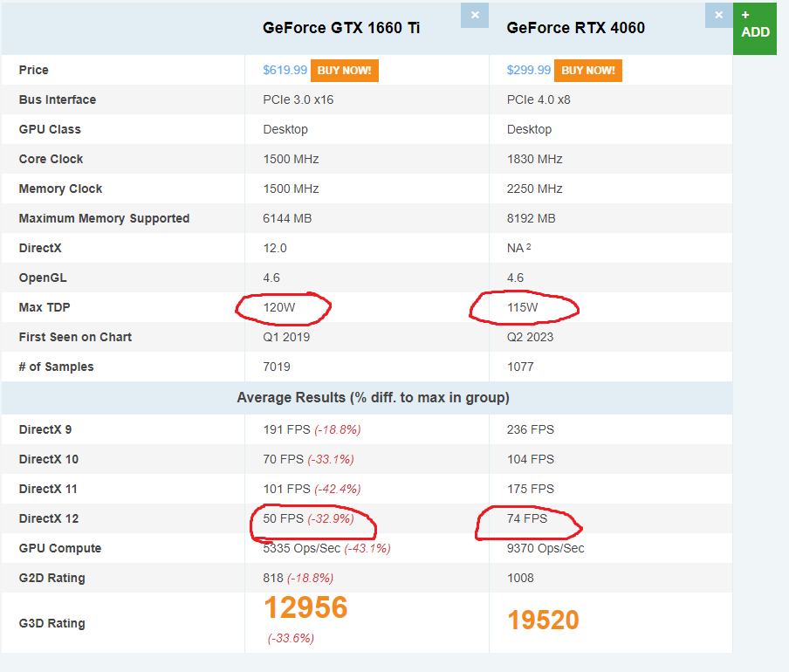Click the OpenGL row label
The width and height of the screenshot is (789, 672).
tap(43, 278)
